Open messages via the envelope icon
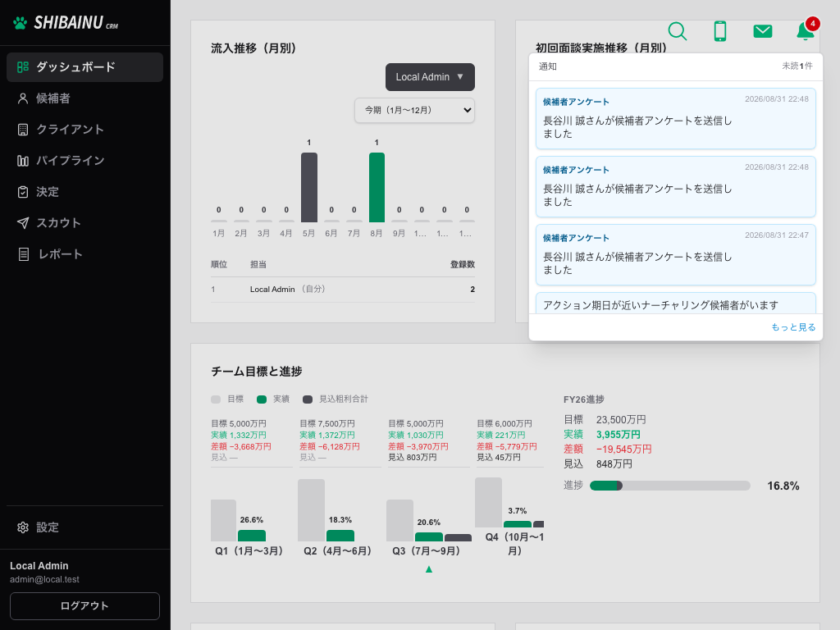 [762, 31]
